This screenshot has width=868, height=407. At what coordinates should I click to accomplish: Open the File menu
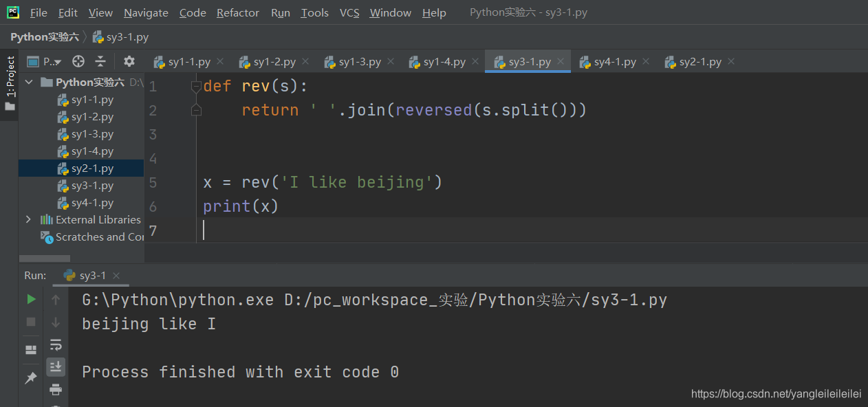click(x=39, y=12)
